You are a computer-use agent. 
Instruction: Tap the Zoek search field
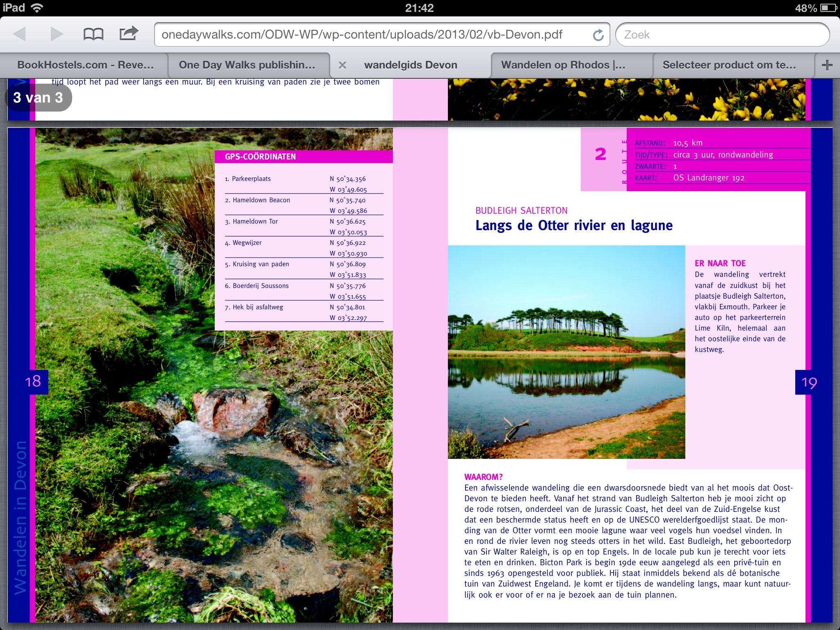tap(722, 34)
